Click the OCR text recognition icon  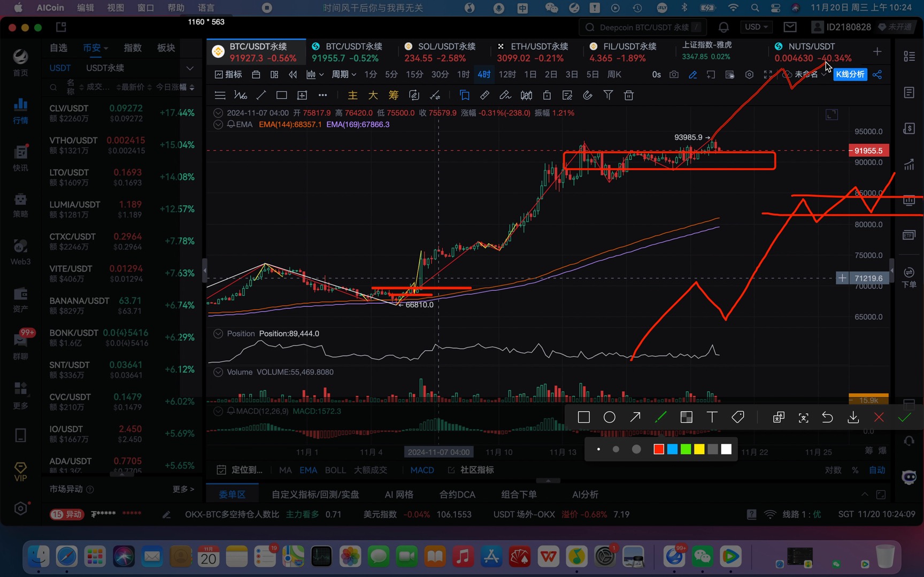point(803,418)
